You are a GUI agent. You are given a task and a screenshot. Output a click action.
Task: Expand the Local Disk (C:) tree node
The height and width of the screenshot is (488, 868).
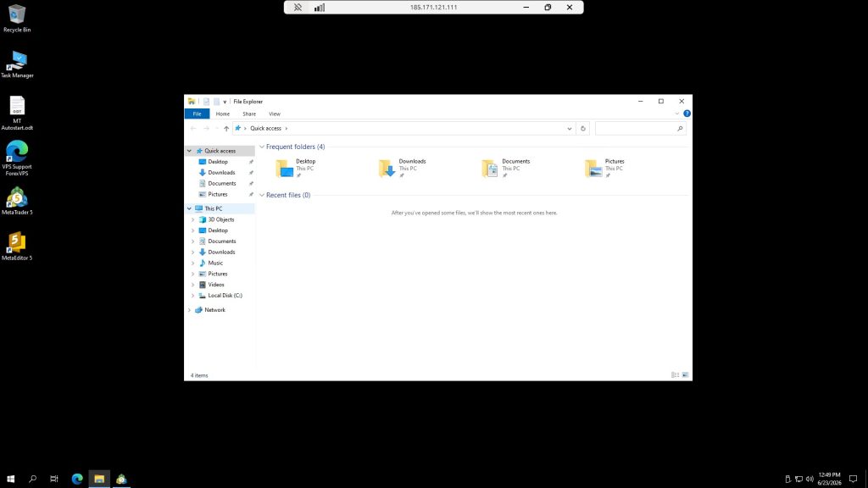coord(192,296)
